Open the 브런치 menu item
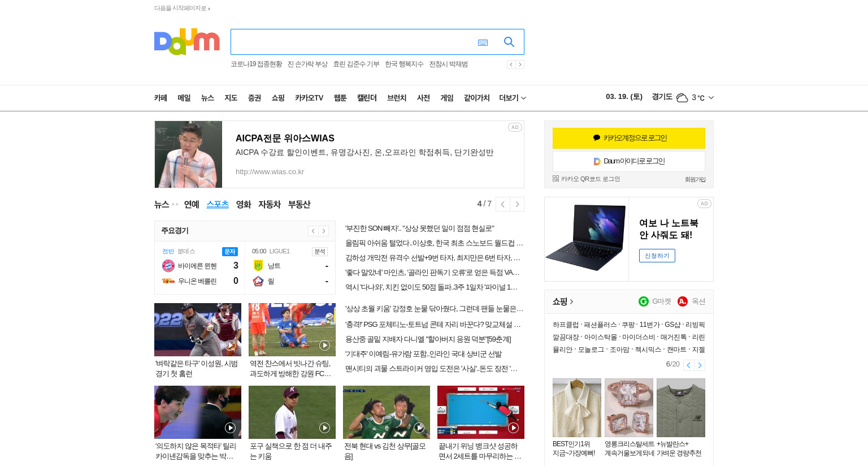 [x=397, y=98]
